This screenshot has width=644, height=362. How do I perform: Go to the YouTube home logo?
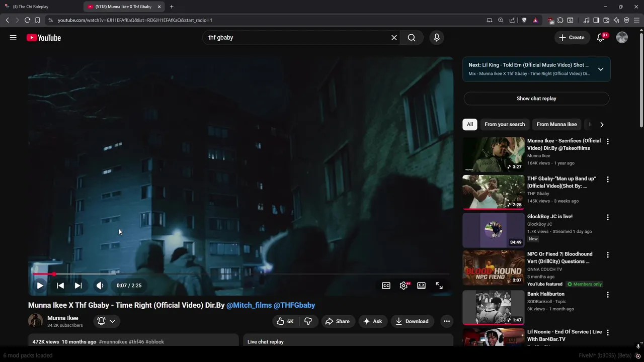[x=44, y=38]
